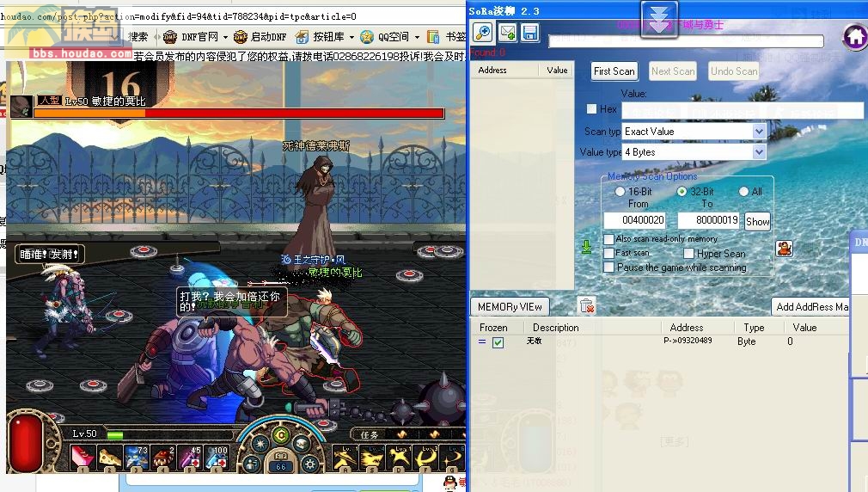Click the Address column header in results

tap(504, 70)
